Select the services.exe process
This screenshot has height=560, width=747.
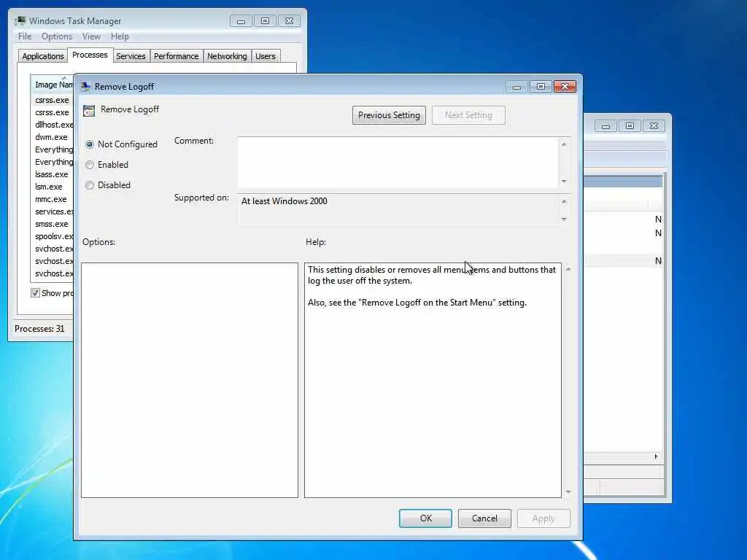pos(53,211)
